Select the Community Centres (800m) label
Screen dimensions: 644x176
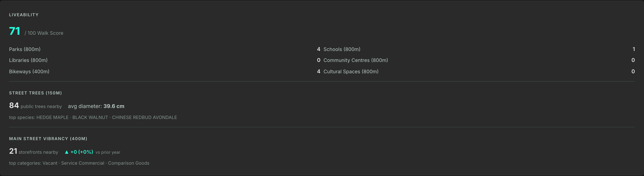(355, 60)
